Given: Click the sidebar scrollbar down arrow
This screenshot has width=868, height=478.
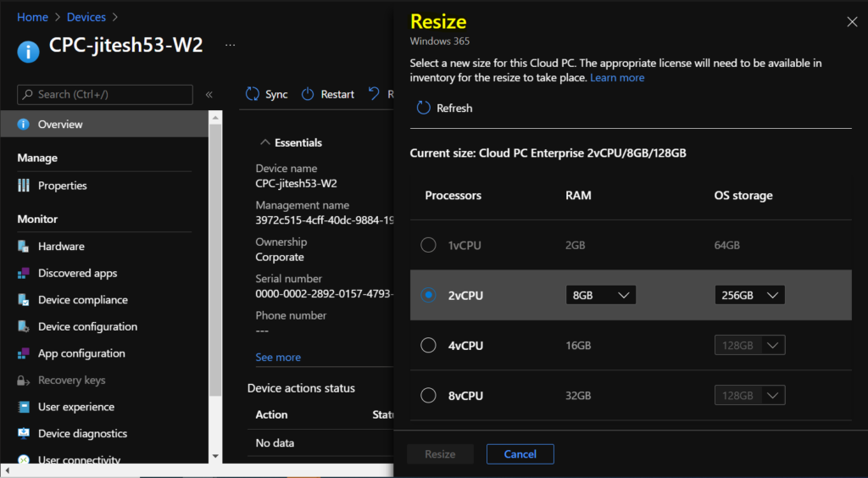Looking at the screenshot, I should [x=216, y=456].
